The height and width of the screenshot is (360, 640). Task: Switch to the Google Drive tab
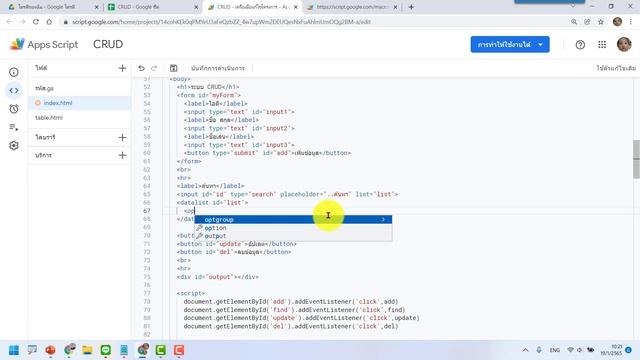(53, 7)
